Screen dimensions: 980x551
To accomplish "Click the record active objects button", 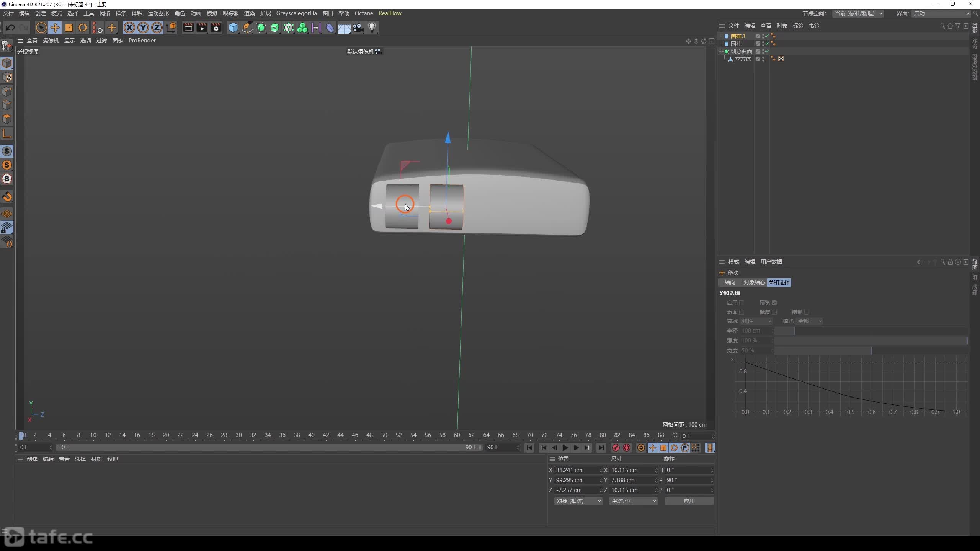I will 616,448.
